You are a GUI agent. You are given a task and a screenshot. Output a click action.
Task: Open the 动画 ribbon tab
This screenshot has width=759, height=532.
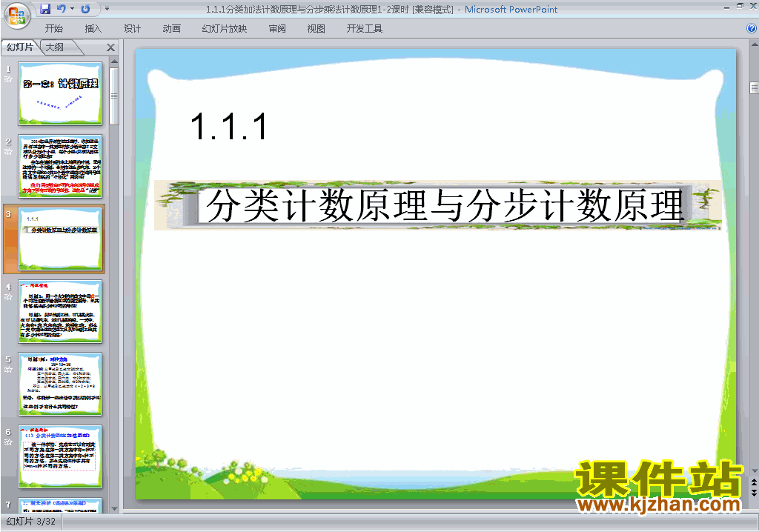171,29
